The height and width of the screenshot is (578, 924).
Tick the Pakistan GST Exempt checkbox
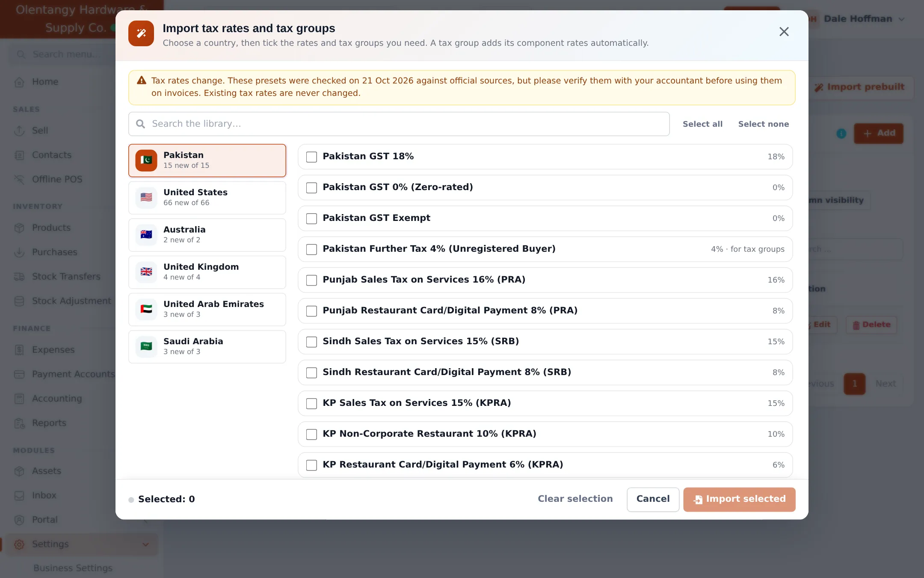point(311,218)
